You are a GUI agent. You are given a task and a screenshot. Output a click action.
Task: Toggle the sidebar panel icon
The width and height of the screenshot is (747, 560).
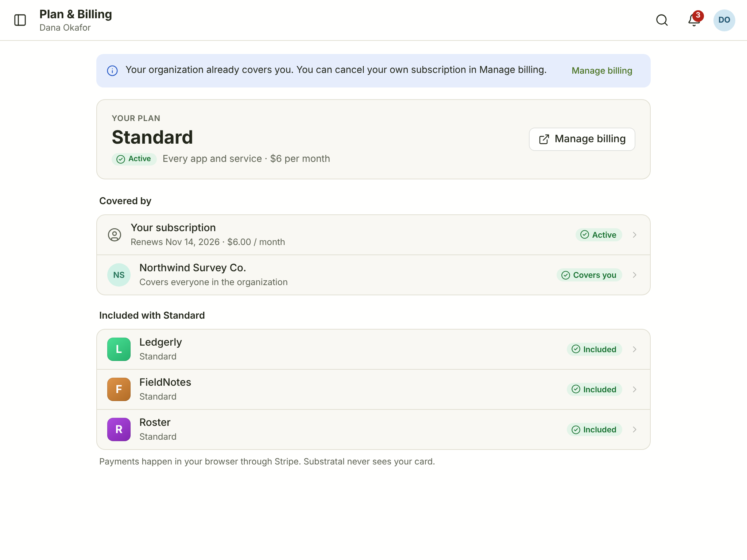pyautogui.click(x=20, y=20)
